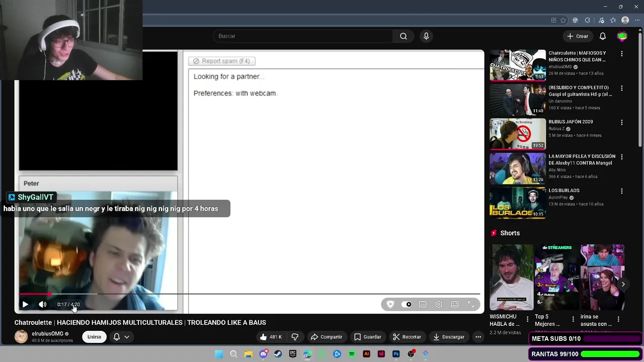
Task: Open more actions below the video
Action: click(x=478, y=337)
